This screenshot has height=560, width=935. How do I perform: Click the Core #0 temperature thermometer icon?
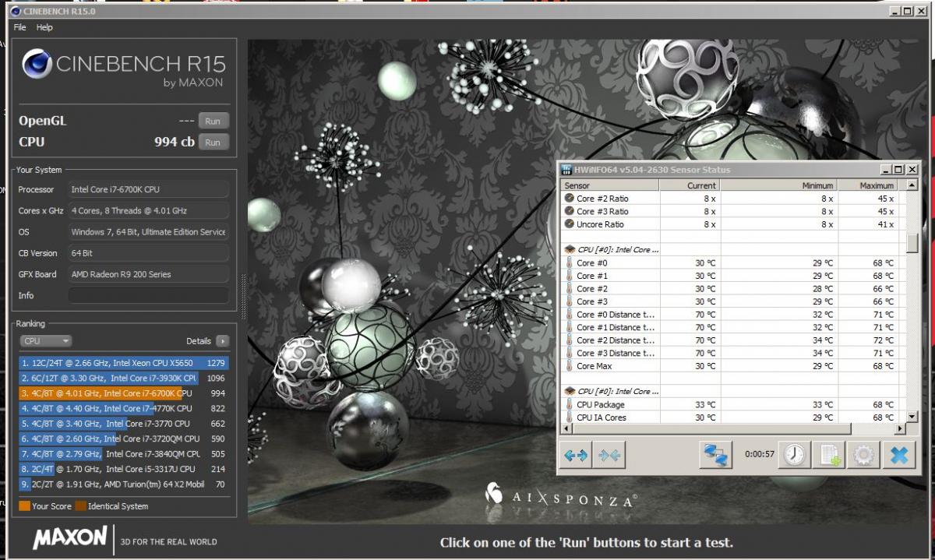pos(569,263)
